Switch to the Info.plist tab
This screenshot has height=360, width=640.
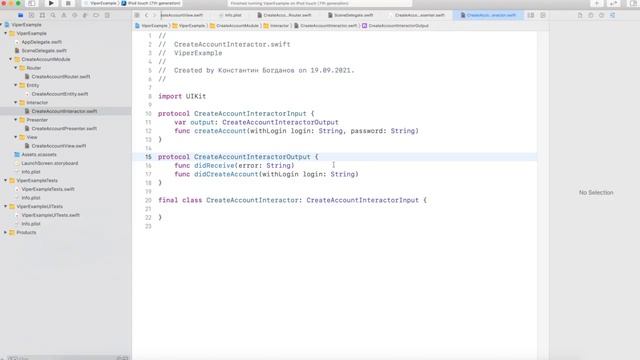230,15
